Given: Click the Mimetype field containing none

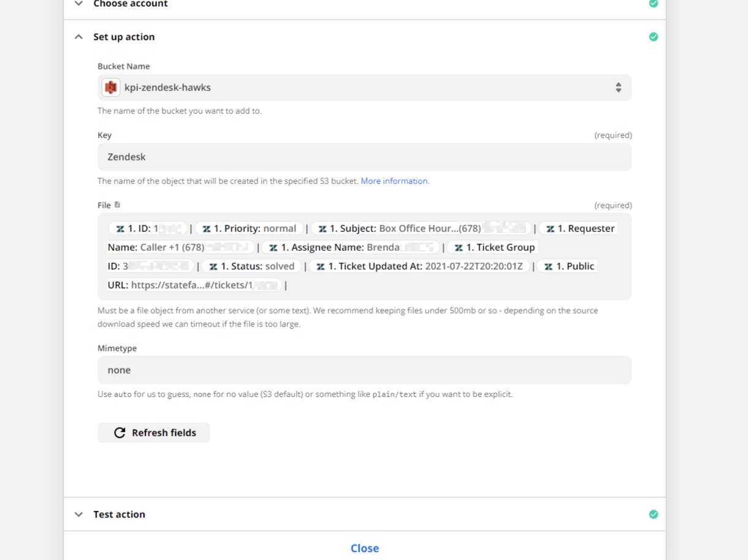Looking at the screenshot, I should 364,370.
